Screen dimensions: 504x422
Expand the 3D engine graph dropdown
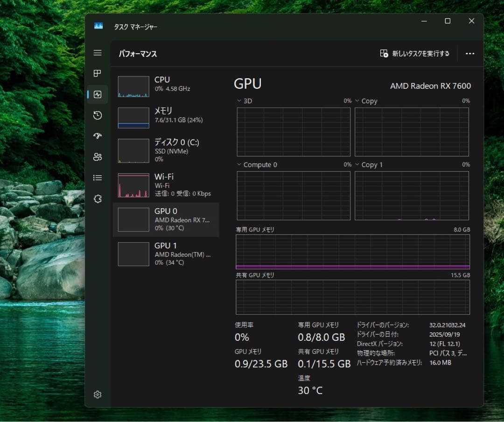click(245, 101)
